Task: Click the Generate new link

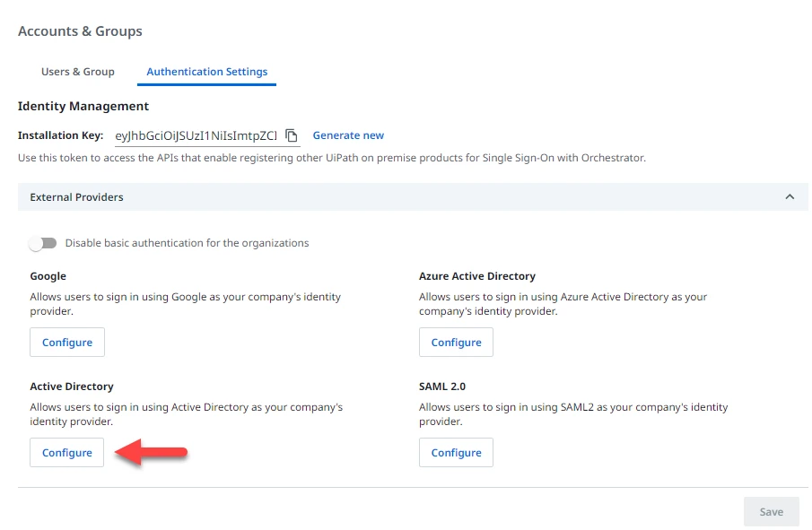Action: pyautogui.click(x=348, y=135)
